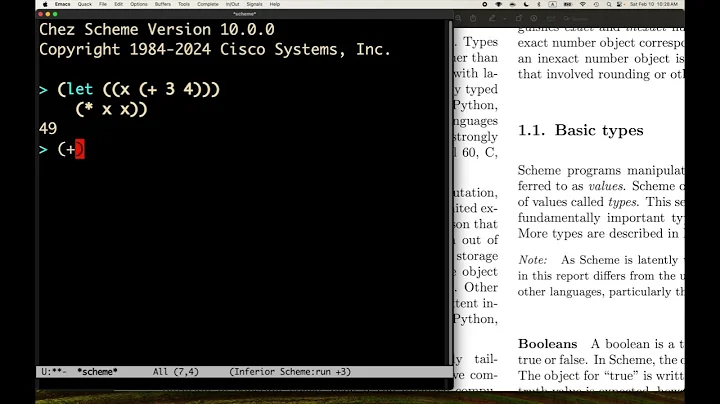The width and height of the screenshot is (720, 404).
Task: Click the zoom magnifier in PDF viewer toolbar
Action: (458, 18)
